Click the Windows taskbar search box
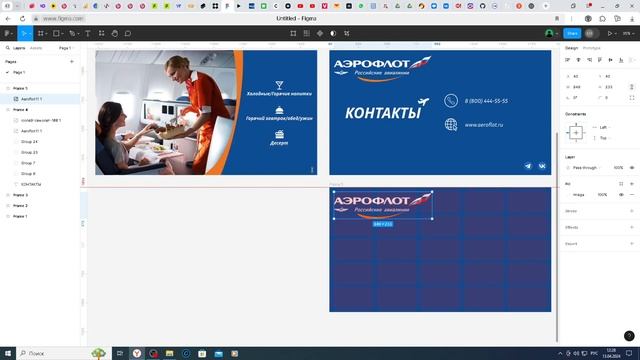This screenshot has width=640, height=360. pos(64,353)
